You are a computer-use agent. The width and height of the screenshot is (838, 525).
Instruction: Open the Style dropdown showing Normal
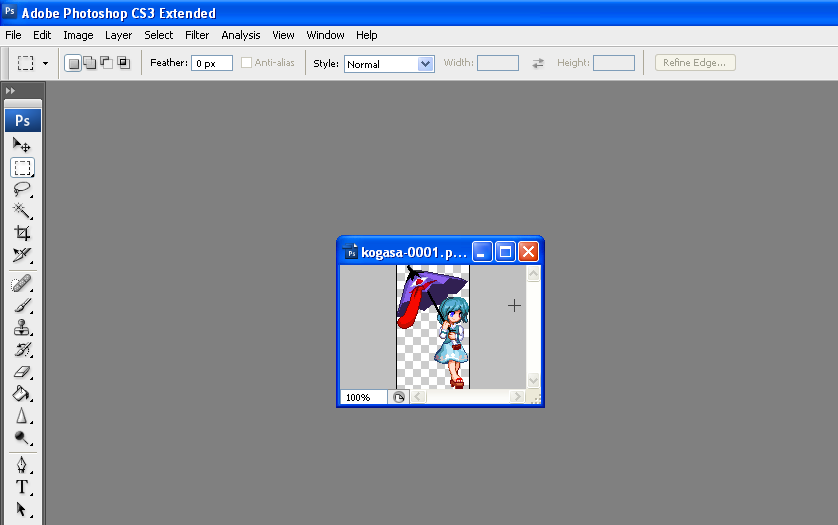[389, 64]
